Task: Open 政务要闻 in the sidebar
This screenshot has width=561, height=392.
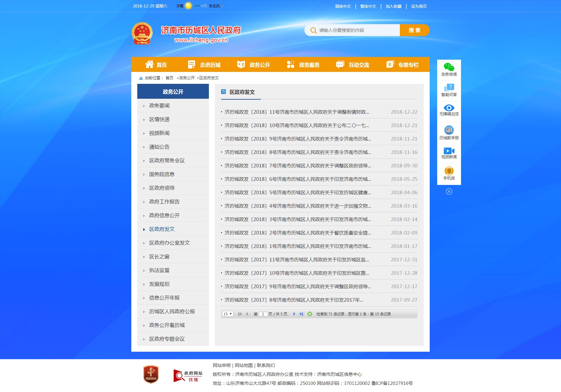Action: click(173, 106)
